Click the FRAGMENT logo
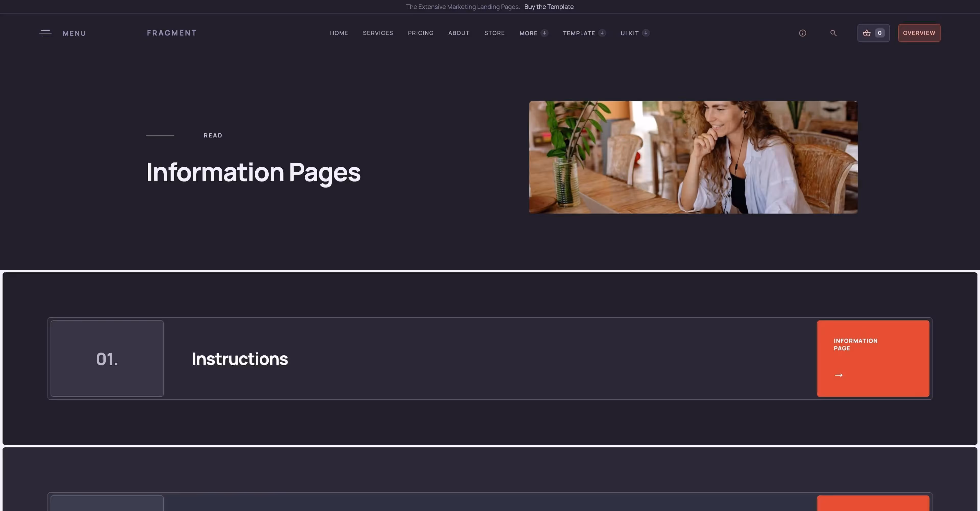This screenshot has width=980, height=511. [172, 33]
